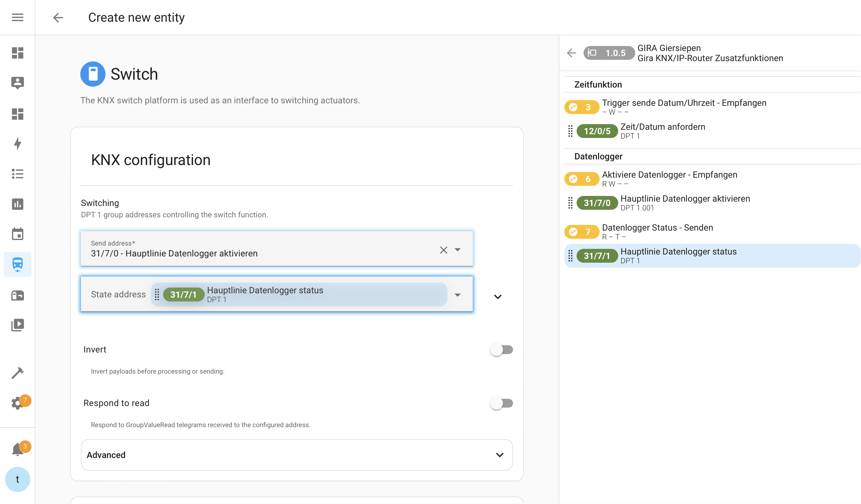Open Developer tools hammer icon

click(x=17, y=373)
